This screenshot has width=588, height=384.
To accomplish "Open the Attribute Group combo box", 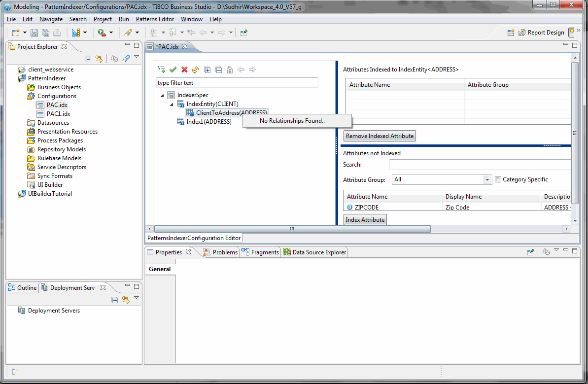I will click(x=442, y=179).
